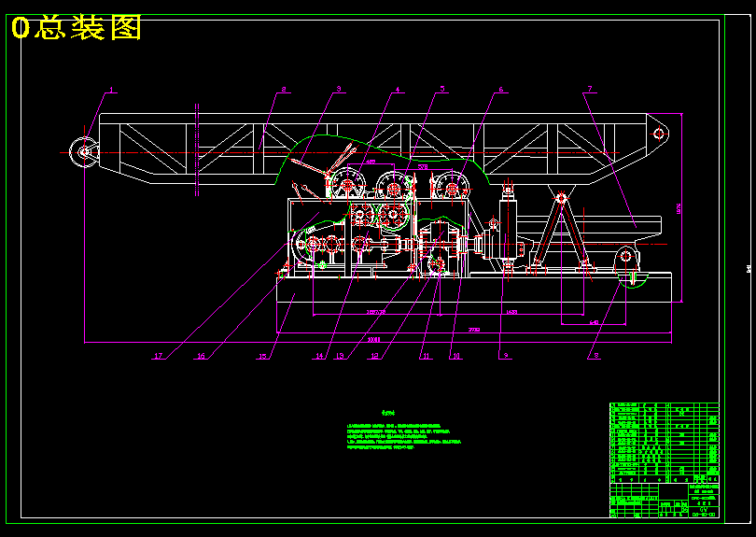Click the green parts list title block
756x537 pixels.
coord(665,460)
